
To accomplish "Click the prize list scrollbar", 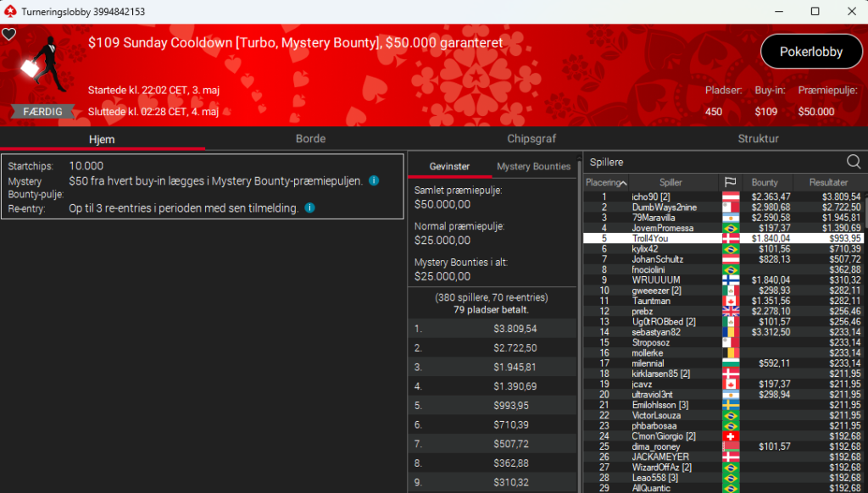I will click(x=580, y=326).
